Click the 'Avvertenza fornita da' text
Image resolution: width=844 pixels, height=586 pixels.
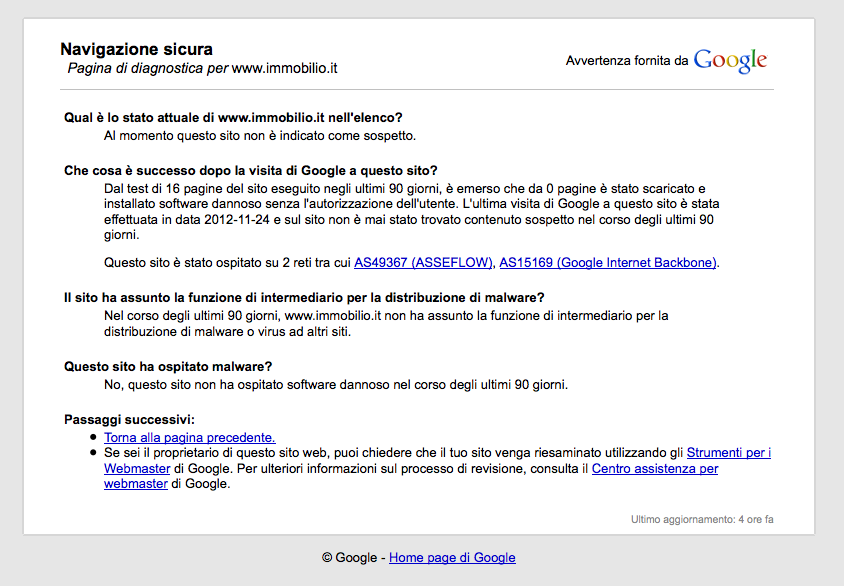(627, 61)
